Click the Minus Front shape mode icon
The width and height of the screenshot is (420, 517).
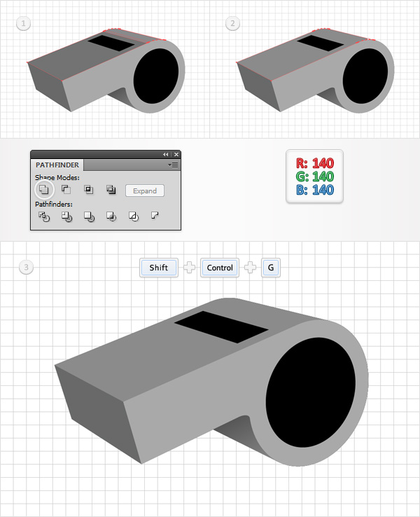tap(66, 189)
